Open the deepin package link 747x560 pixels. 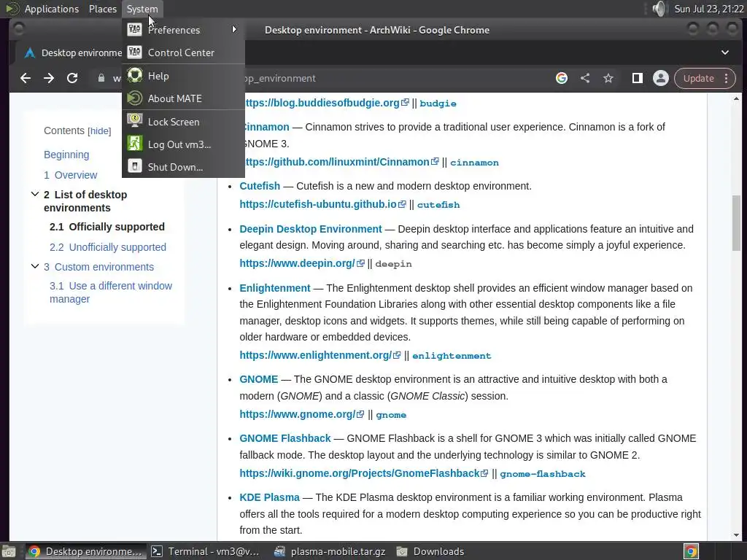click(393, 264)
